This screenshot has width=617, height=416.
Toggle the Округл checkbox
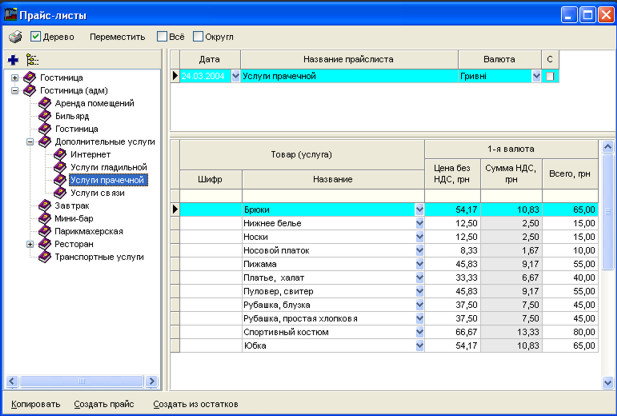[198, 37]
